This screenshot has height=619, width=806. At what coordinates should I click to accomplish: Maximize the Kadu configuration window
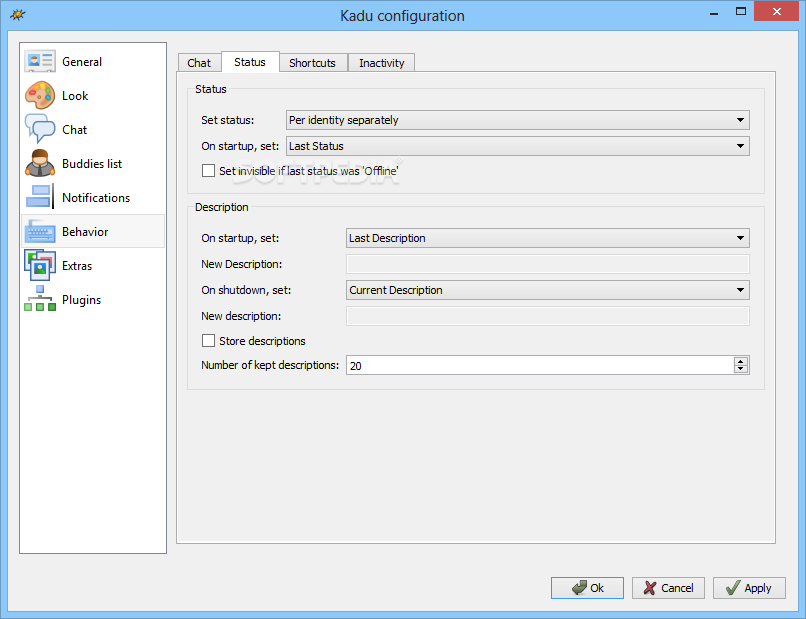click(741, 11)
